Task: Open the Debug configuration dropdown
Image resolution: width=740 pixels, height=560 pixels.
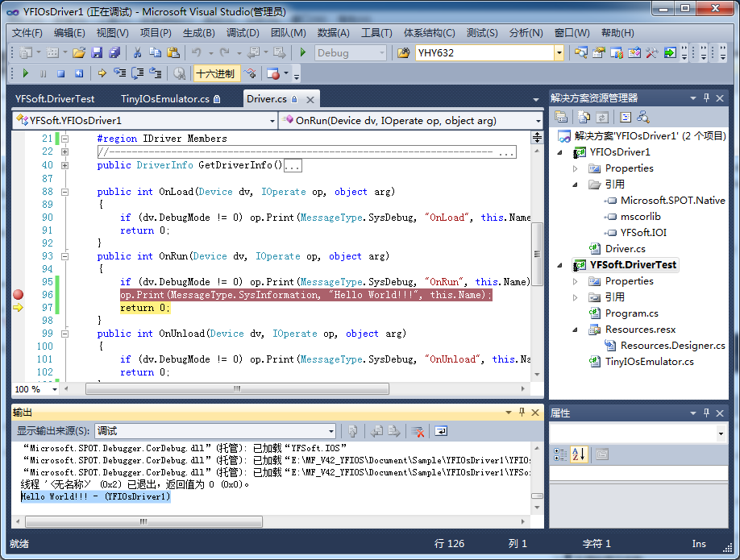Action: coord(382,53)
